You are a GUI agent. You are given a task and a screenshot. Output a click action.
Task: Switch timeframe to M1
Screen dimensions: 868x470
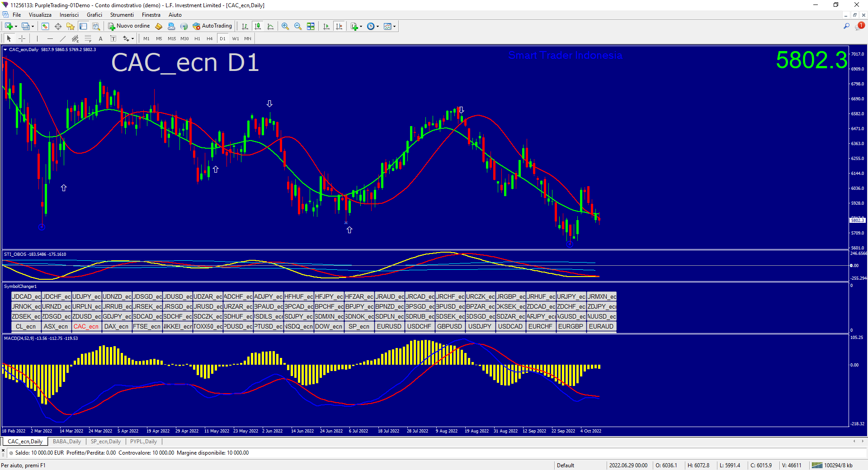(x=146, y=39)
